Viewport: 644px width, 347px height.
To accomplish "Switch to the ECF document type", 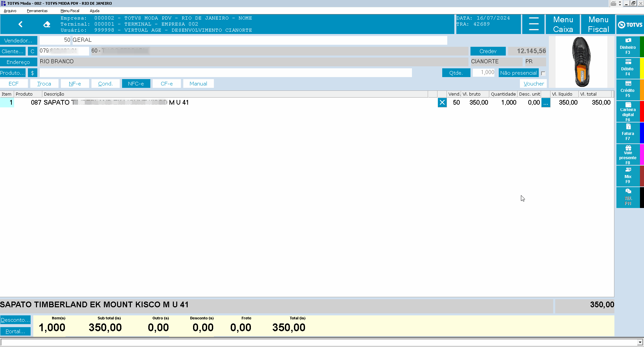I will [x=14, y=83].
